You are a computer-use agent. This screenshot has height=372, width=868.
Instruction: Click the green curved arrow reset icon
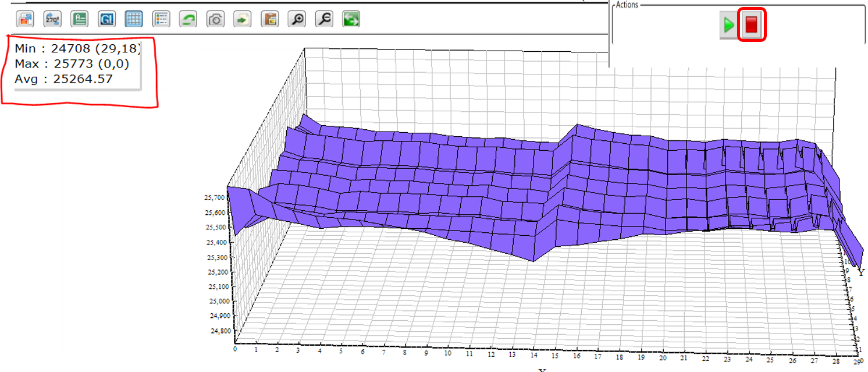[x=188, y=19]
